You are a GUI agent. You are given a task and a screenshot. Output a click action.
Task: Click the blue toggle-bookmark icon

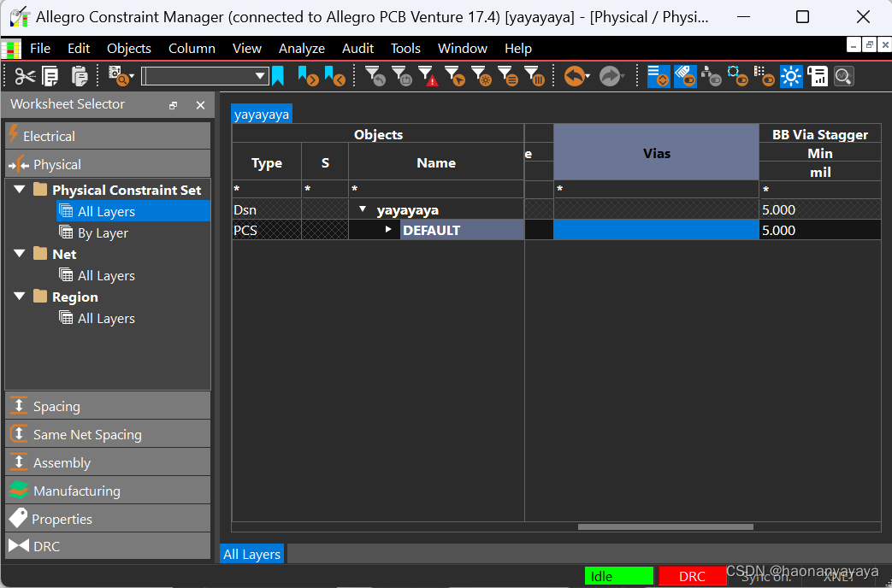pos(278,76)
